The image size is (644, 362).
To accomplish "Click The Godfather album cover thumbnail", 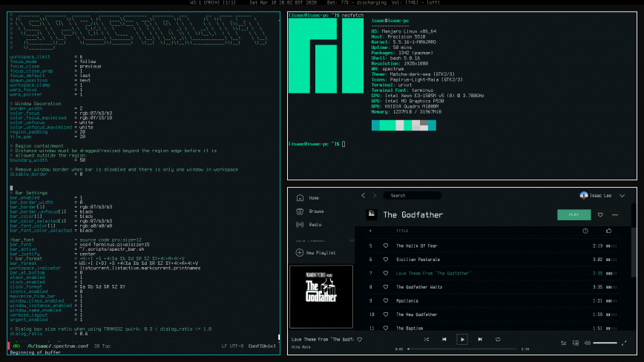I will pyautogui.click(x=321, y=296).
